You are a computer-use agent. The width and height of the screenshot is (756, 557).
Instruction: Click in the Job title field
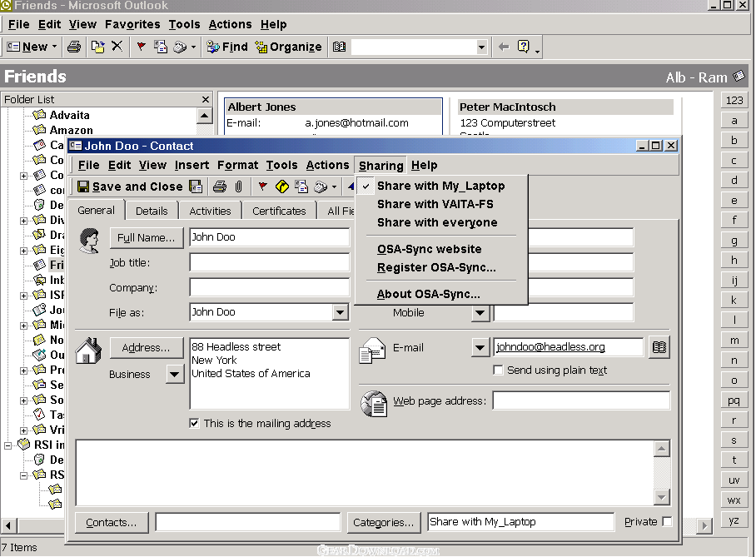[269, 263]
